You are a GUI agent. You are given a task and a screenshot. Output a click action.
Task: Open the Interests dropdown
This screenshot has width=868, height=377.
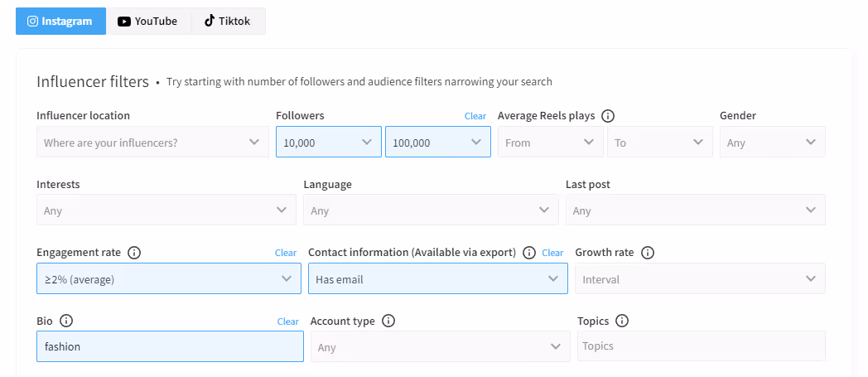(x=166, y=210)
